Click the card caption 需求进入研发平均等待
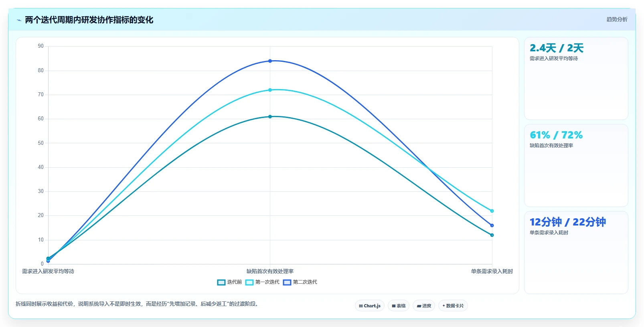Viewport: 644px width, 327px height. pos(554,59)
